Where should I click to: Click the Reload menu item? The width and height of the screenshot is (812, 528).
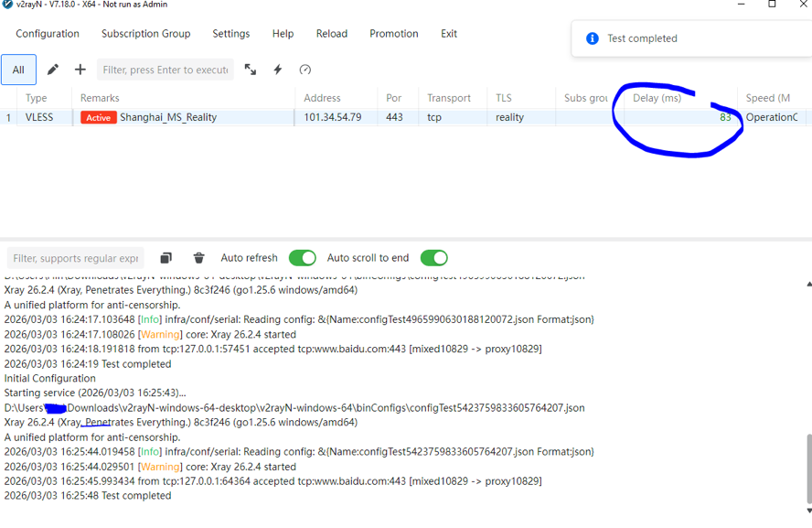click(x=331, y=34)
